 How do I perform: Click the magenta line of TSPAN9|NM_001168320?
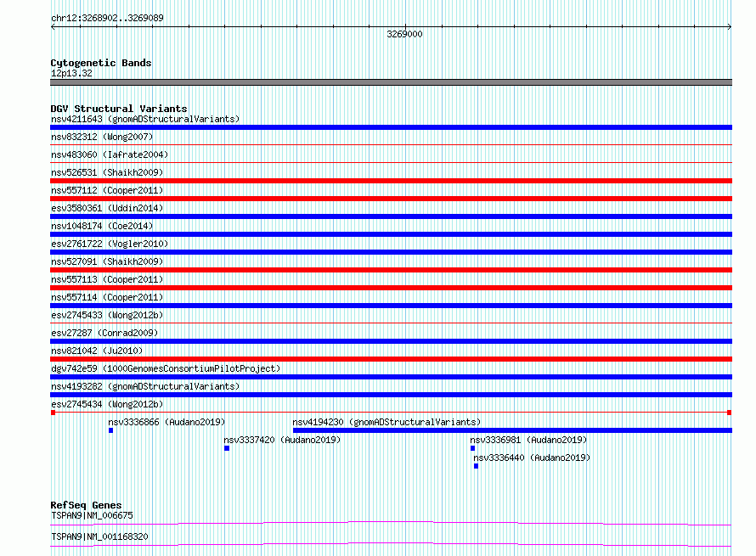[391, 544]
